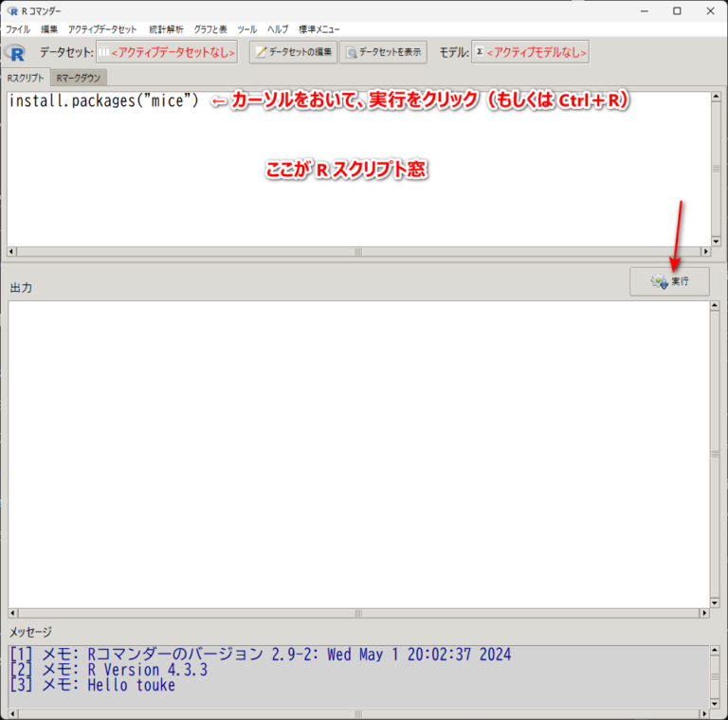Screen dimensions: 728x720
Task: Open the ツール menu
Action: point(246,30)
